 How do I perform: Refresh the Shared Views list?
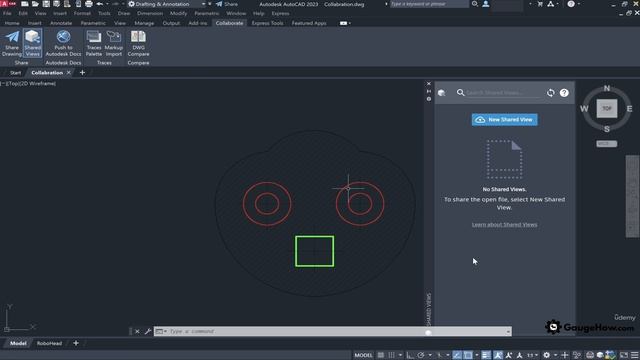point(551,93)
